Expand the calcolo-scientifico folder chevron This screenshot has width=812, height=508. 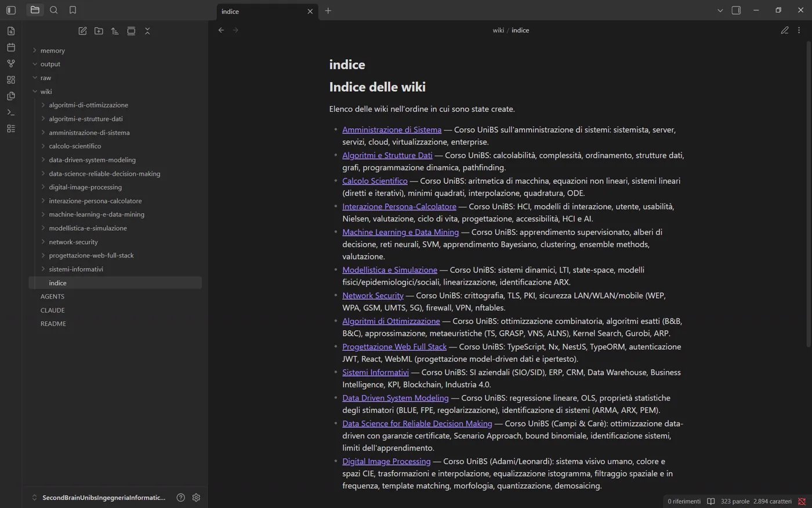tap(43, 146)
